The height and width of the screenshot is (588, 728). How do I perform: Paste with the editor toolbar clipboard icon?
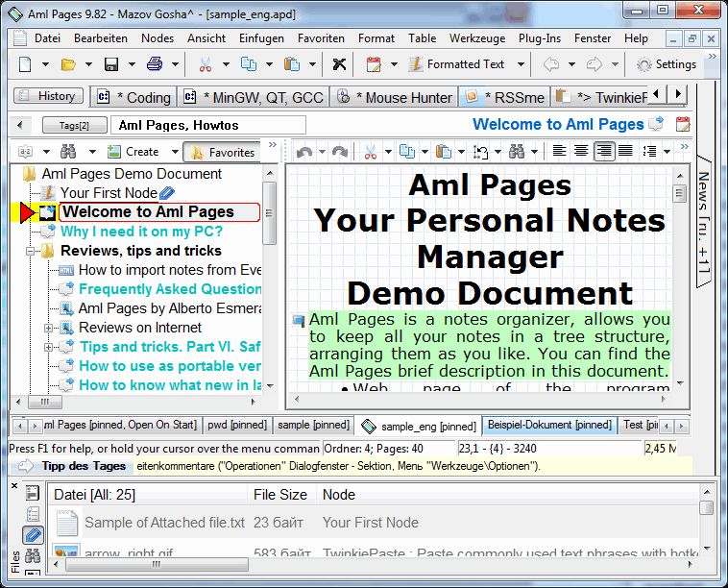point(444,152)
